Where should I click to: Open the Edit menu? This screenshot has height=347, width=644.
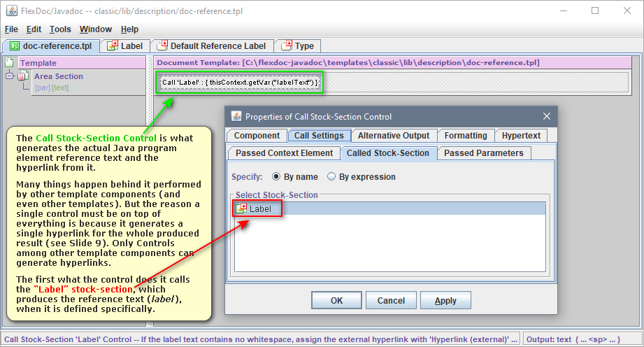(34, 29)
